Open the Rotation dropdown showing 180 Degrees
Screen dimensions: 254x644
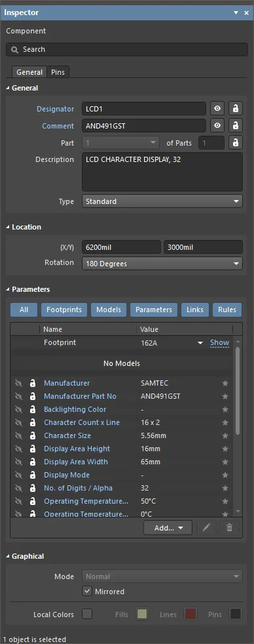[x=162, y=264]
